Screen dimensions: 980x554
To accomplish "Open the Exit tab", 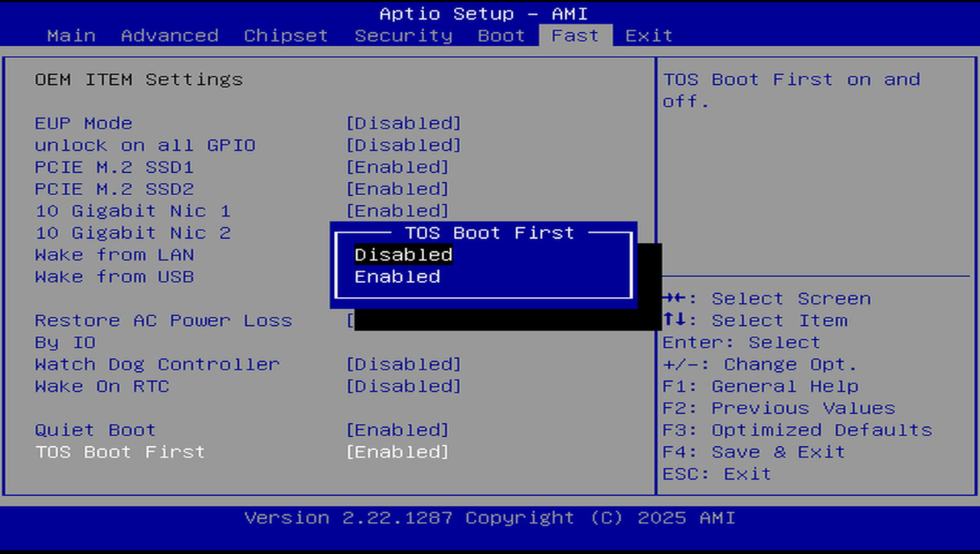I will [648, 36].
